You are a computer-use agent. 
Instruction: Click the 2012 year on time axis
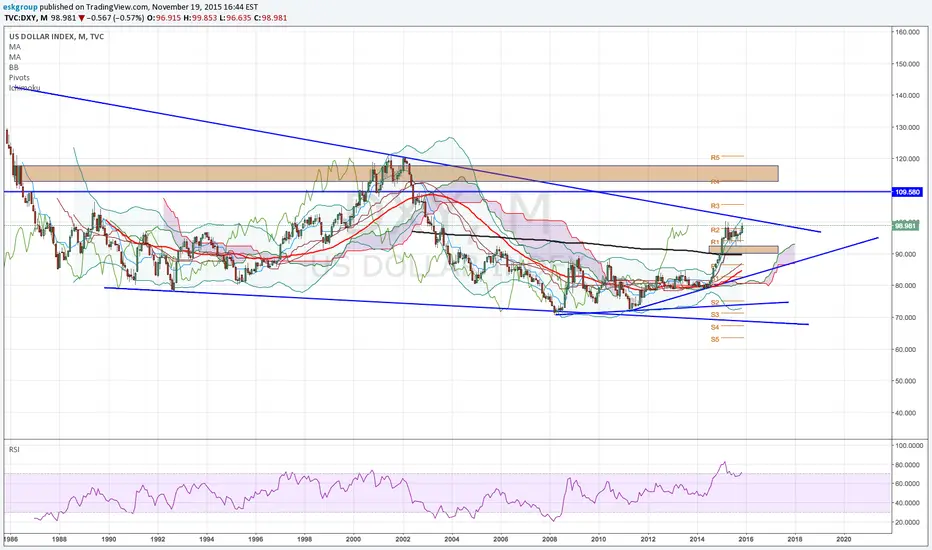648,539
